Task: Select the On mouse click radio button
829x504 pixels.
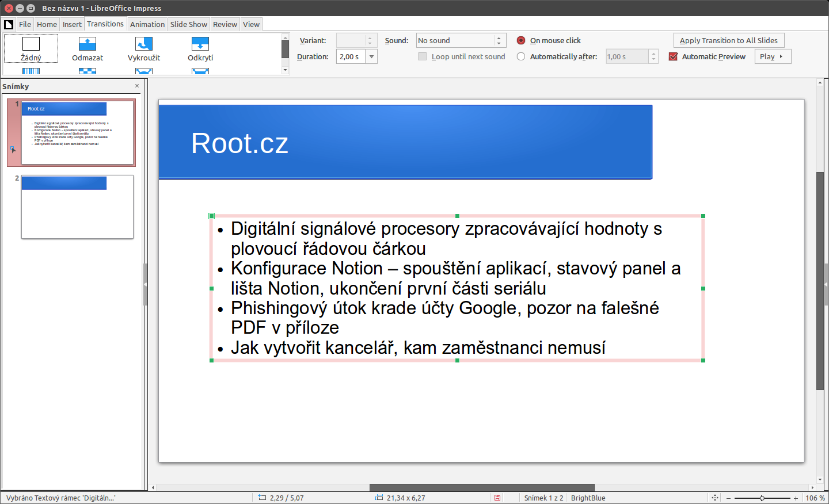Action: click(x=520, y=40)
